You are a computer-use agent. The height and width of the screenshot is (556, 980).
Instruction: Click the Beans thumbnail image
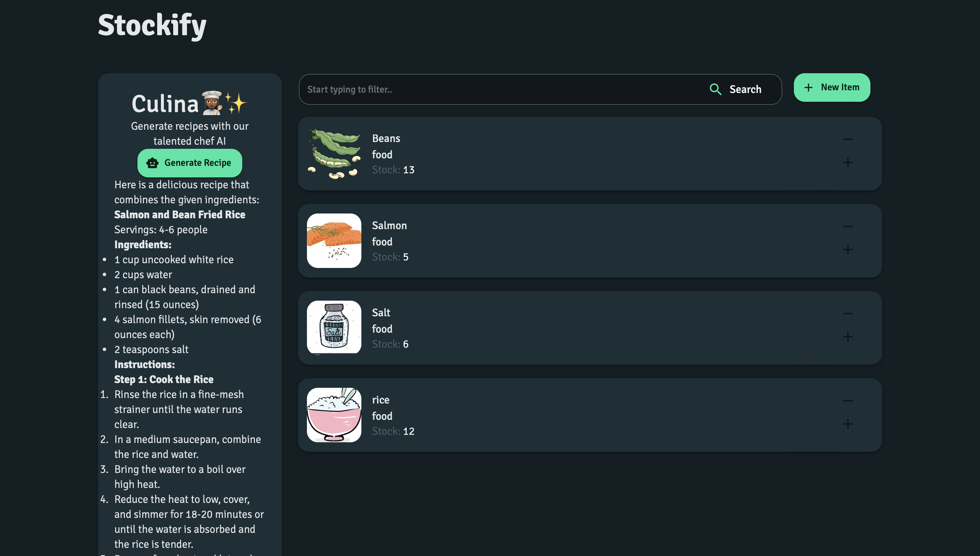point(334,154)
